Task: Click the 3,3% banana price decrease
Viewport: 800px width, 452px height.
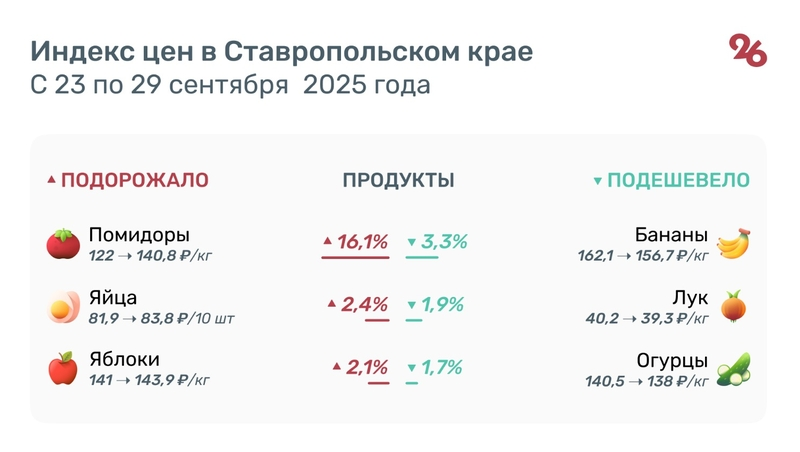Action: tap(444, 241)
